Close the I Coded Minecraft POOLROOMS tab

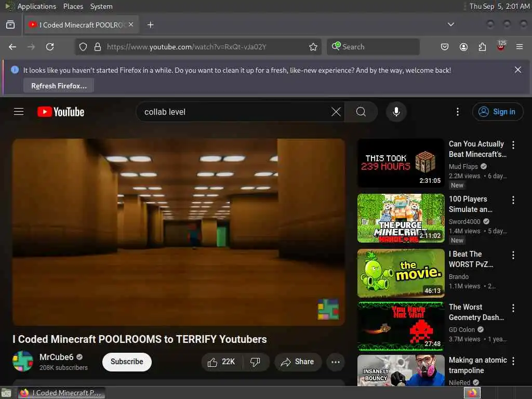tap(131, 24)
